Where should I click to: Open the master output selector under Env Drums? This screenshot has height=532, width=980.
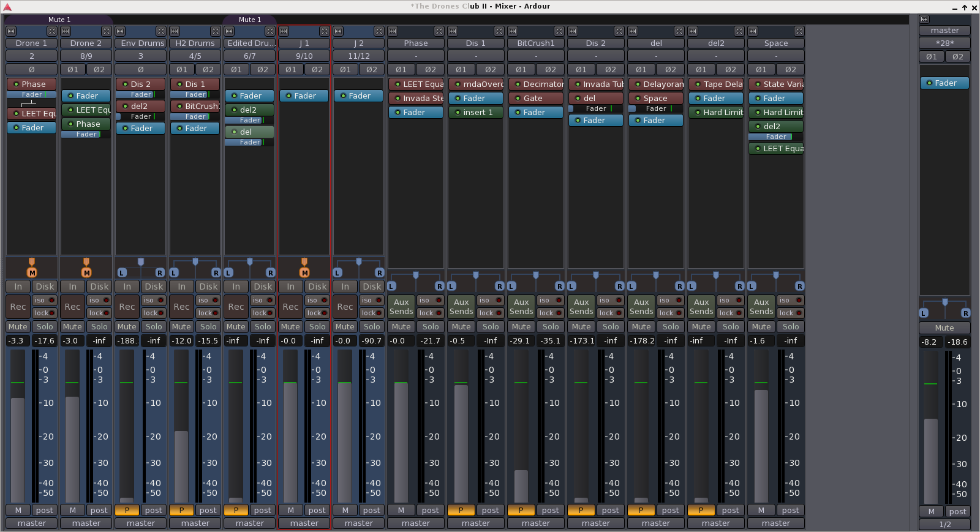(140, 523)
